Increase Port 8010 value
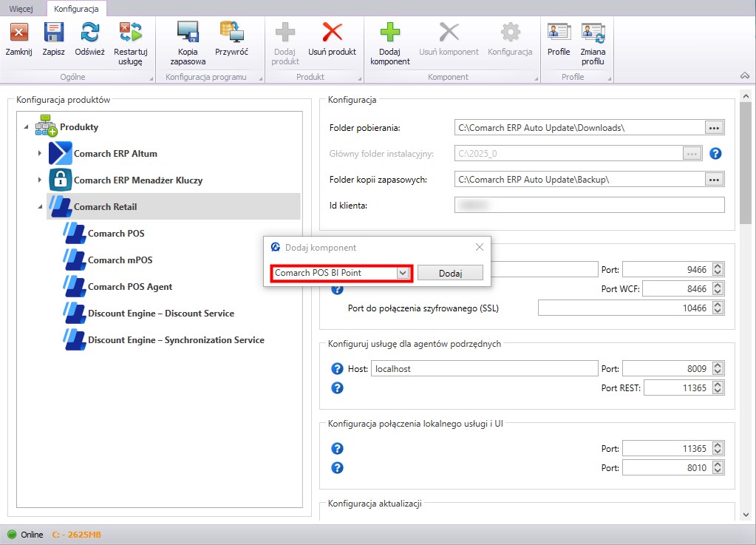Screen dimensions: 756x545 click(x=718, y=464)
